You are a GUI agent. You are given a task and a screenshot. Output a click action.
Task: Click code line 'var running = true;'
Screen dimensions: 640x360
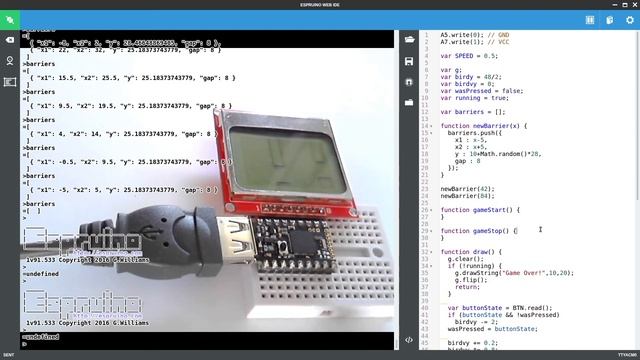coord(475,98)
